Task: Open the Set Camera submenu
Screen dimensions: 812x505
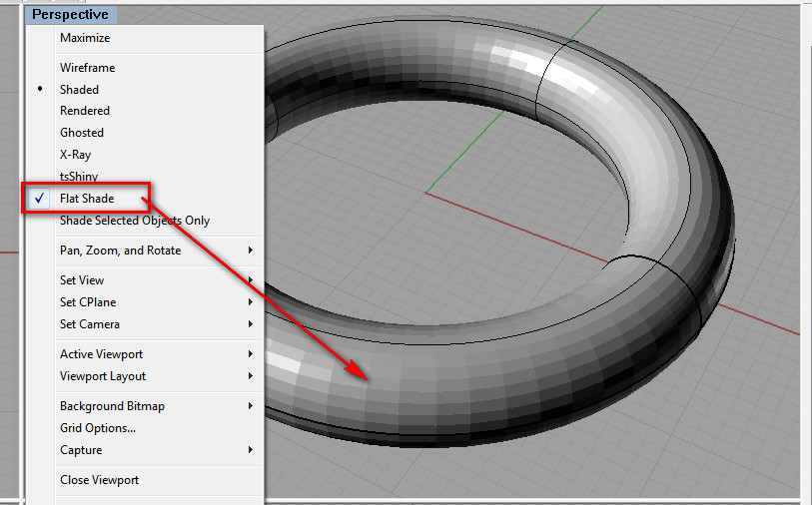Action: [90, 324]
